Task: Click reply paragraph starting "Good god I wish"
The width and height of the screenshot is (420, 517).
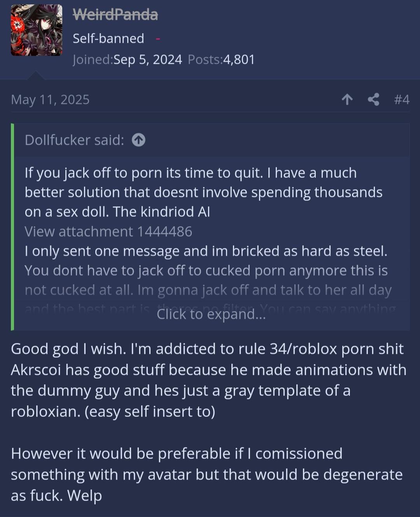Action: [208, 380]
